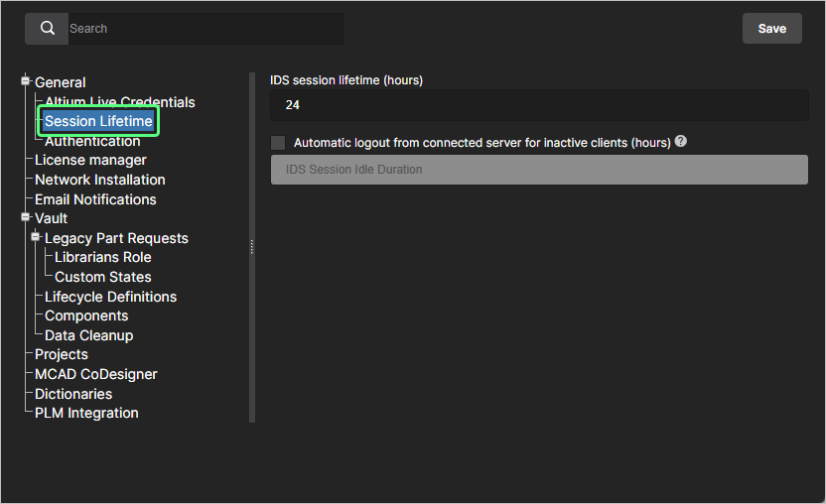Click the panel splitter handle

coord(252,246)
